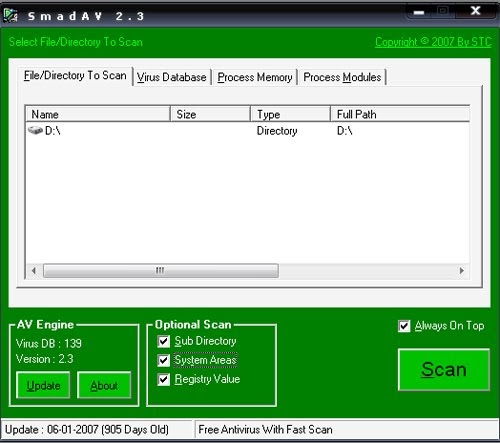Disable the Registry Value scan option
The width and height of the screenshot is (500, 443).
pyautogui.click(x=163, y=380)
